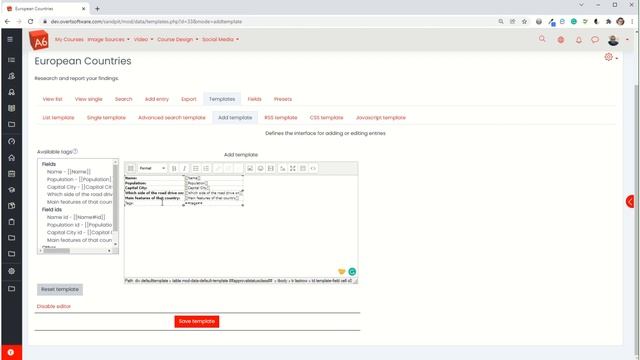640x360 pixels.
Task: Open the messages speech bubble icon
Action: (x=595, y=40)
